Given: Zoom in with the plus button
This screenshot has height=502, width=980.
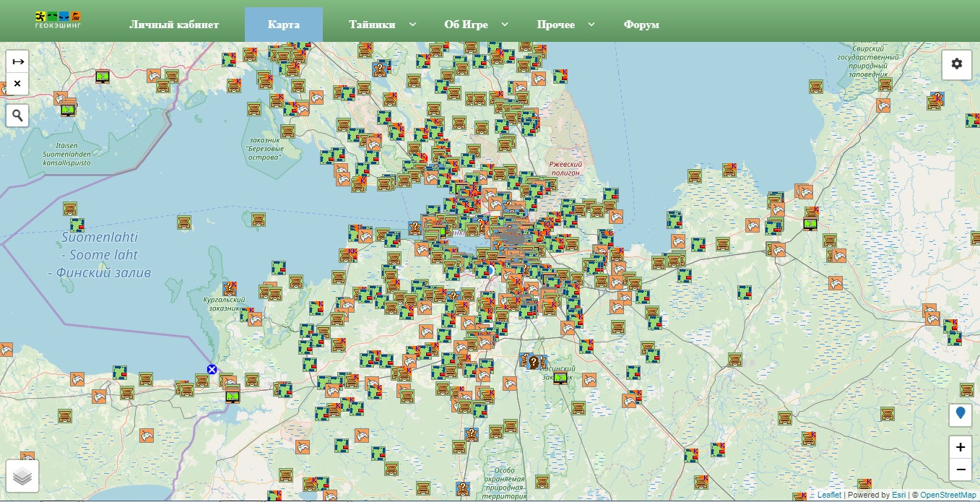Looking at the screenshot, I should [x=960, y=447].
